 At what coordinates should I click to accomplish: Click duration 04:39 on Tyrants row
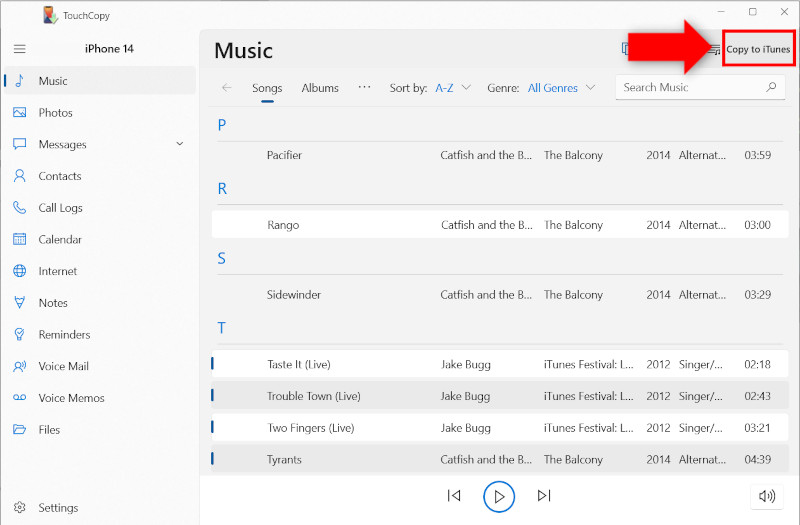tap(757, 459)
